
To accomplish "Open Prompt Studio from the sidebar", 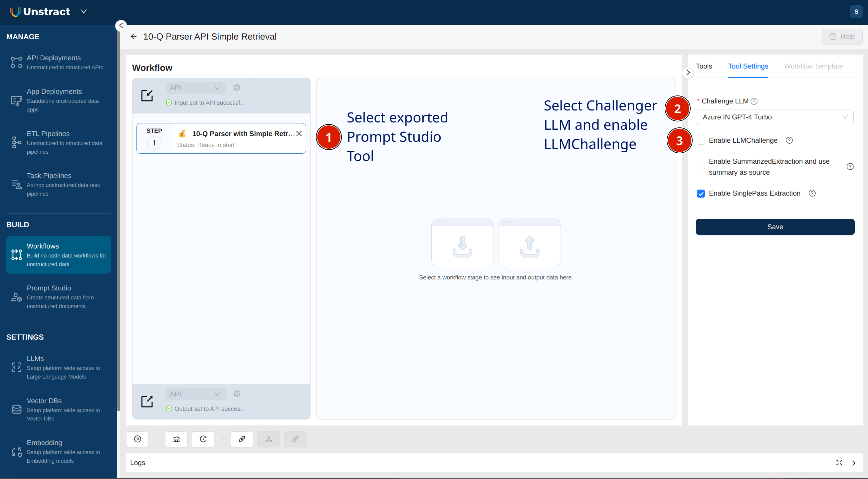I will coord(58,297).
